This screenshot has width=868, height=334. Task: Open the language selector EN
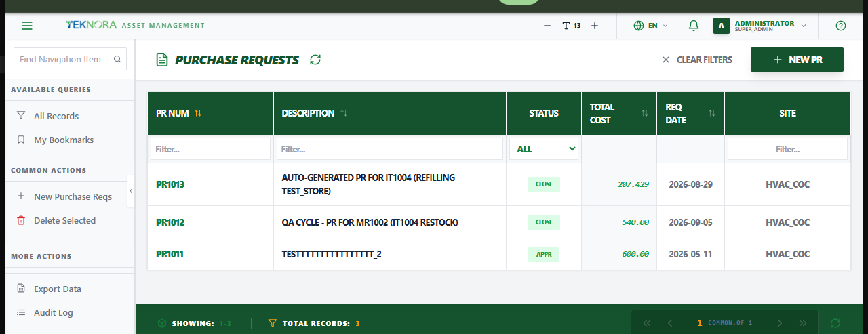click(x=650, y=26)
